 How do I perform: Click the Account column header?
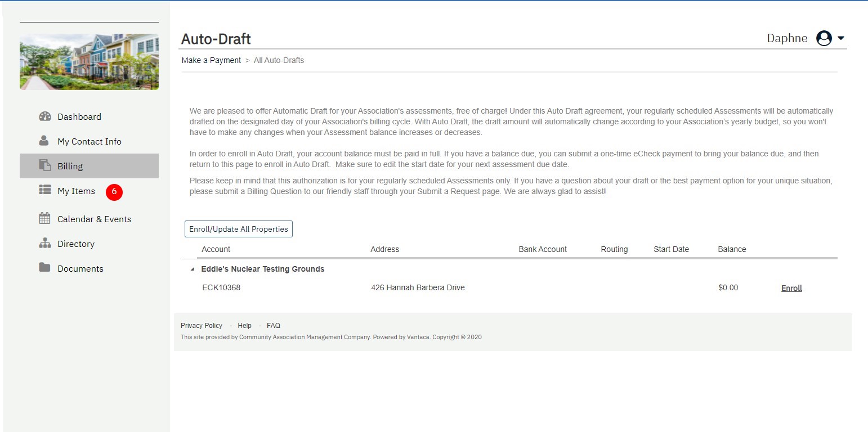(x=216, y=249)
